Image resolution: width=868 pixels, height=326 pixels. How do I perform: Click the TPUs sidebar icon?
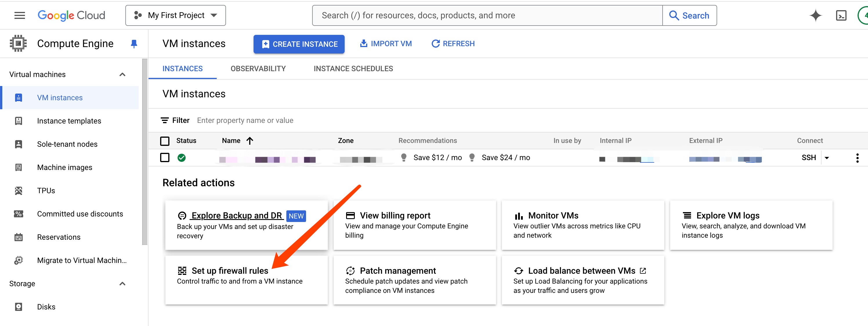19,191
